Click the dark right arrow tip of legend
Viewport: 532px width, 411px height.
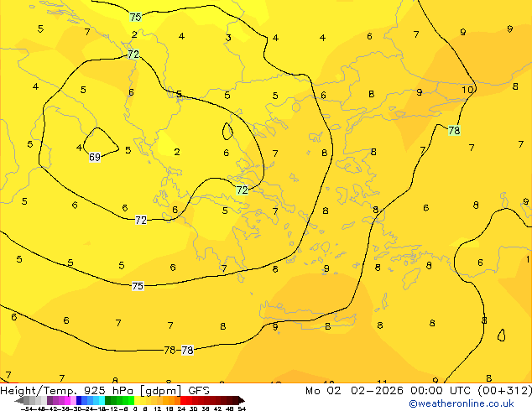[242, 401]
